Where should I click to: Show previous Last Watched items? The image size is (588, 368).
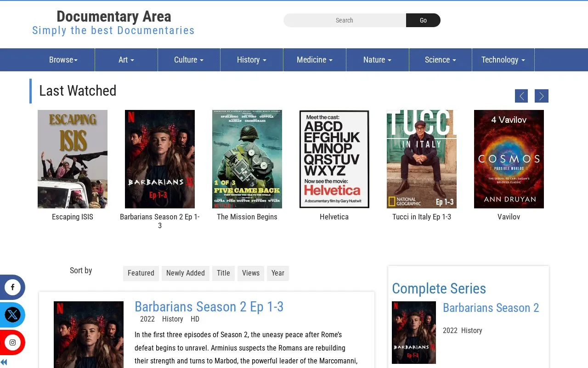point(521,96)
